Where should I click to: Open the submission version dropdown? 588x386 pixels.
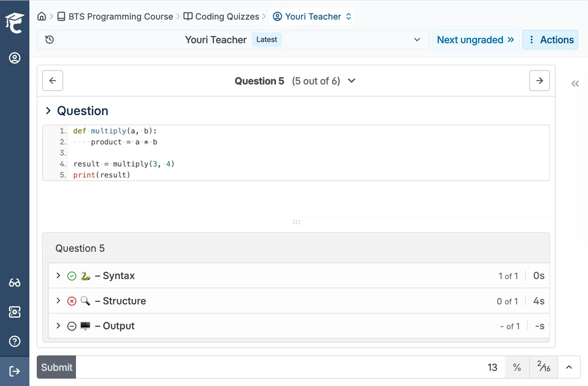tap(417, 40)
